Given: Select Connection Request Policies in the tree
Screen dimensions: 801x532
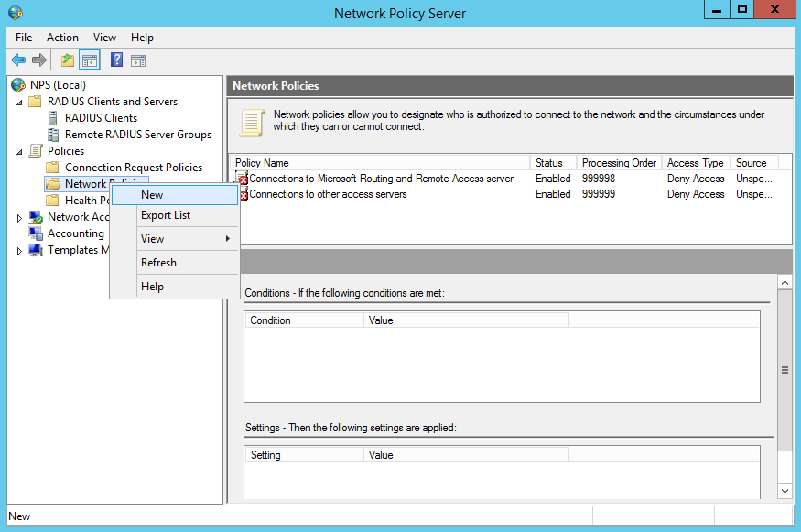Looking at the screenshot, I should (134, 168).
